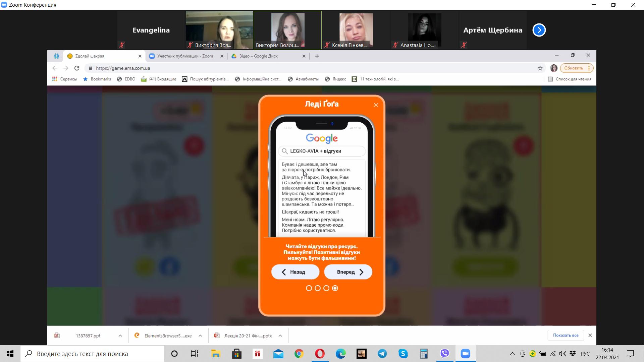This screenshot has height=362, width=644.
Task: Select the second slide indicator dot
Action: 318,288
